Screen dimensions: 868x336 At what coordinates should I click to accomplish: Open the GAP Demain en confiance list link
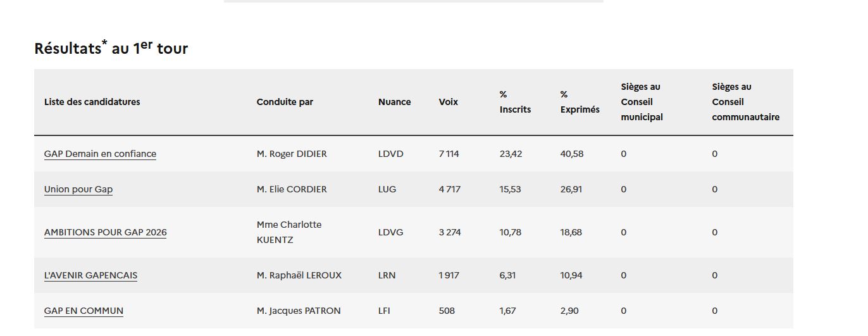point(100,154)
